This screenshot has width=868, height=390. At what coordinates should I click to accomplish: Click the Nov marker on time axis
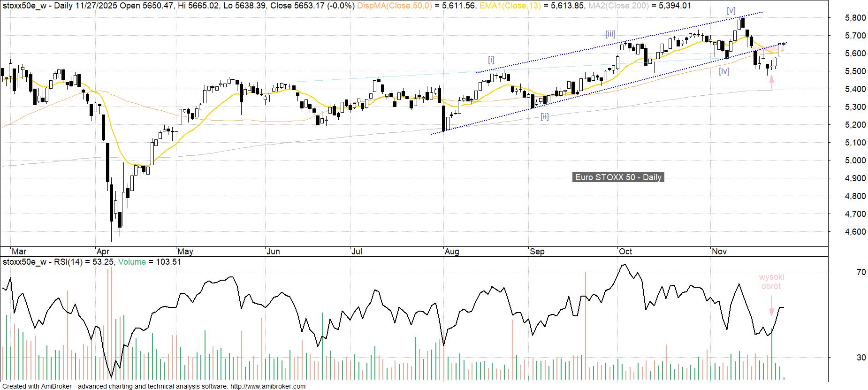719,252
